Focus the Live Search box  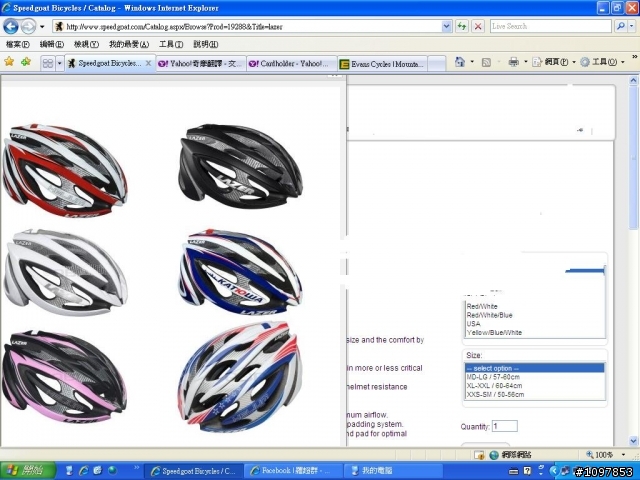[550, 27]
